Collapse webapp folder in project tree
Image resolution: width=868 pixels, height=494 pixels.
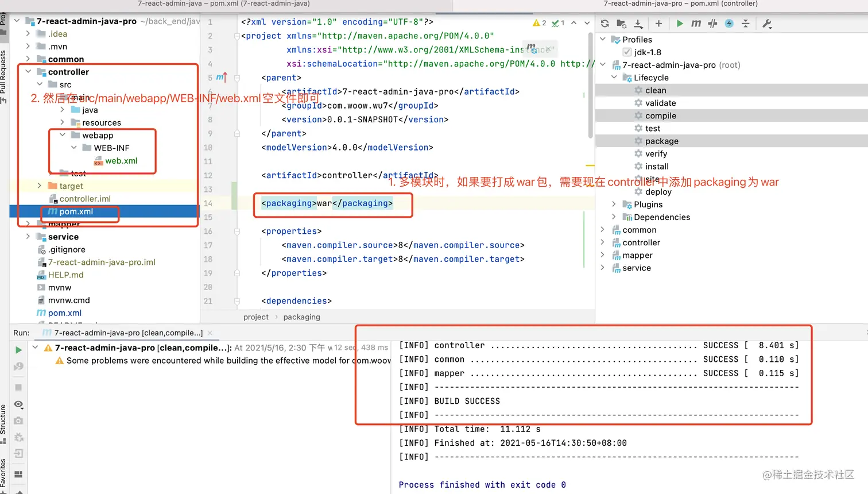tap(63, 135)
